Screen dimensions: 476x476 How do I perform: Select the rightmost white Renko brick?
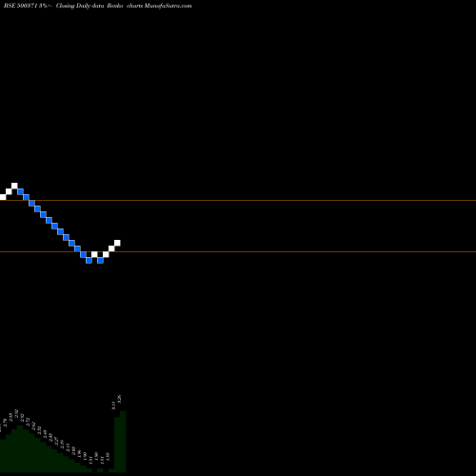point(117,243)
